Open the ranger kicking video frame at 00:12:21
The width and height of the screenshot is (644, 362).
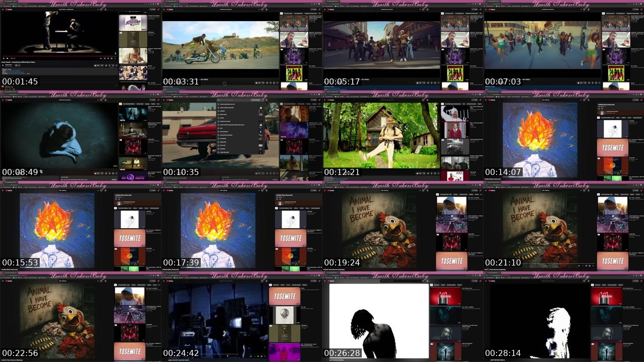(x=381, y=136)
